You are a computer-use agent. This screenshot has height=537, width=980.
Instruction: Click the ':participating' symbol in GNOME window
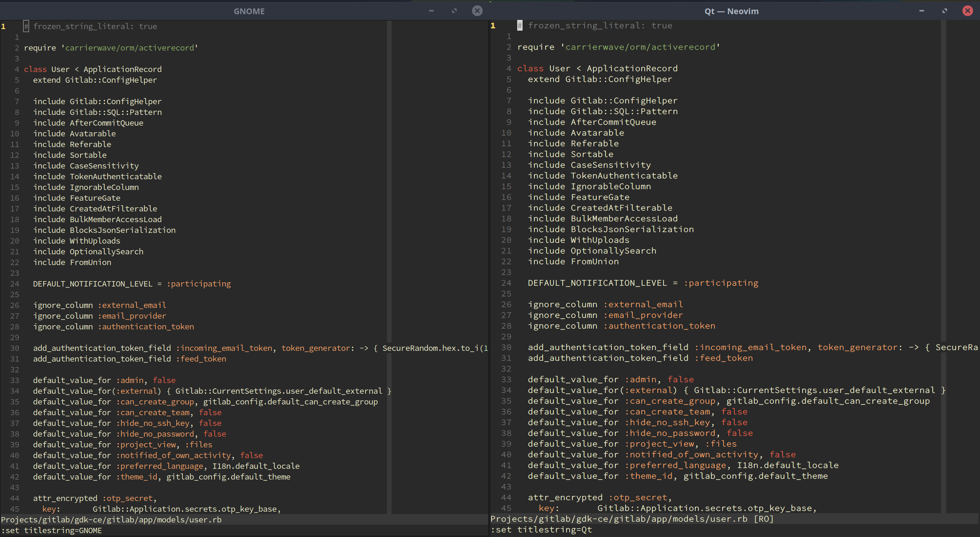click(199, 284)
